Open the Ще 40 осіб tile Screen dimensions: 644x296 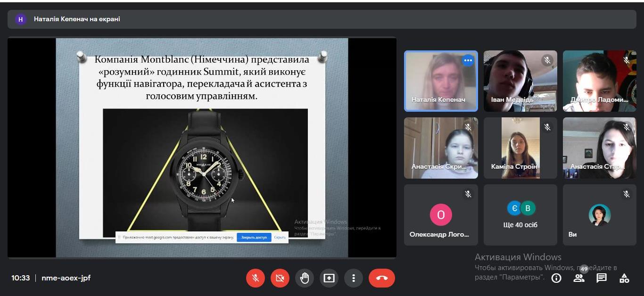click(520, 215)
